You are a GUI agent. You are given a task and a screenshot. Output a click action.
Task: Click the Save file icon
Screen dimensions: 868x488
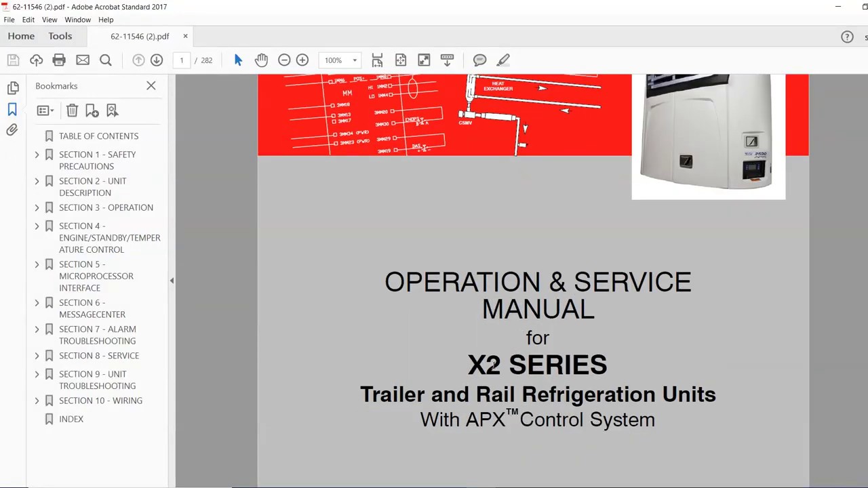point(13,60)
